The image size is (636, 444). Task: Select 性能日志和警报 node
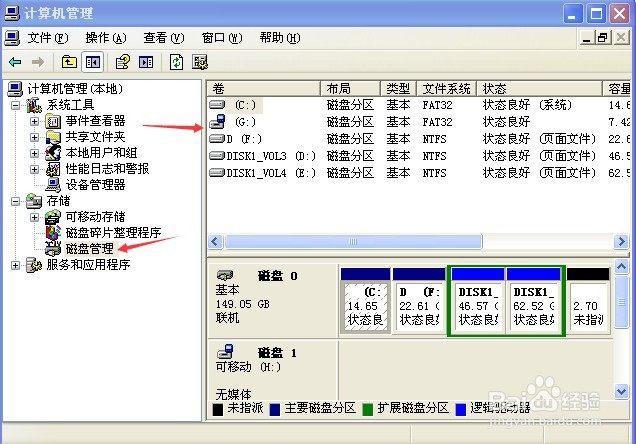coord(107,168)
